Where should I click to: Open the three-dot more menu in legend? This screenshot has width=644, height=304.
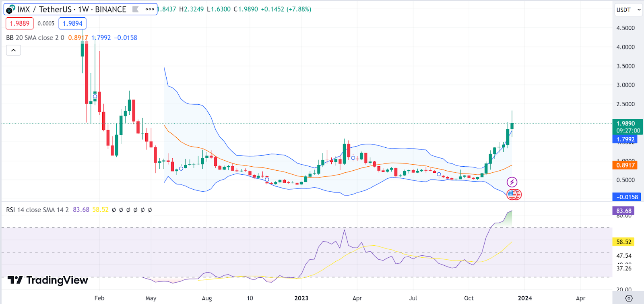(x=150, y=9)
